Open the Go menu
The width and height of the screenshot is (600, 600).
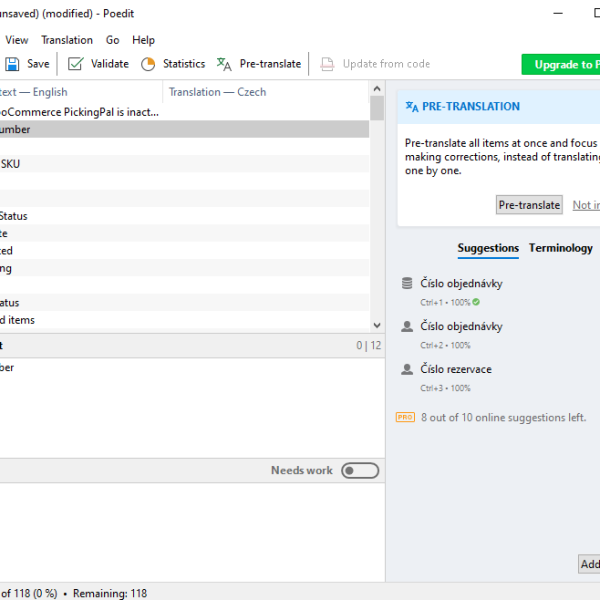point(113,40)
